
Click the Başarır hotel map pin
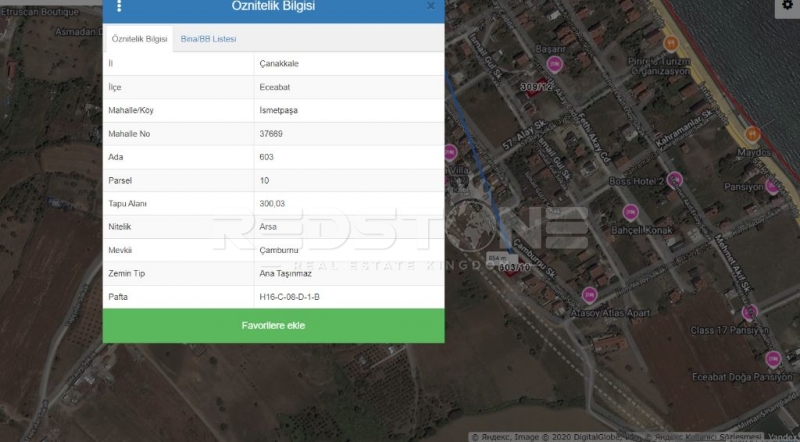555,65
